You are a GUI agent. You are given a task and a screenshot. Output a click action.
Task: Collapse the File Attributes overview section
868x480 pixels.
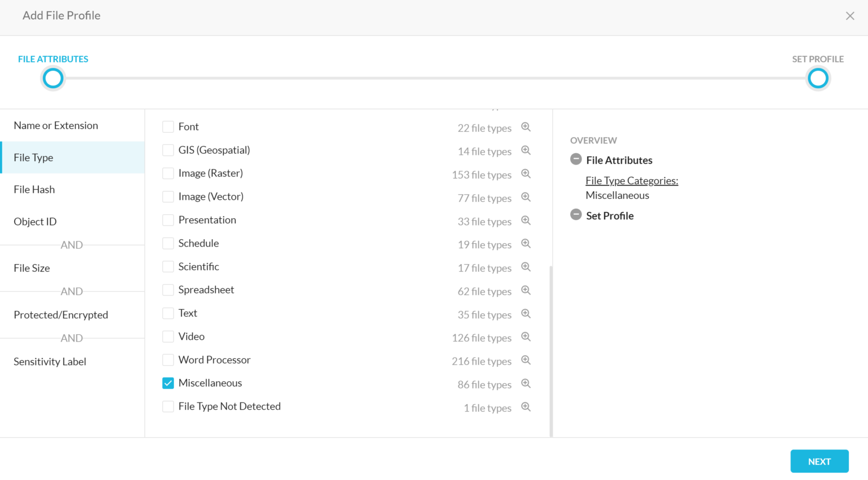pyautogui.click(x=576, y=159)
